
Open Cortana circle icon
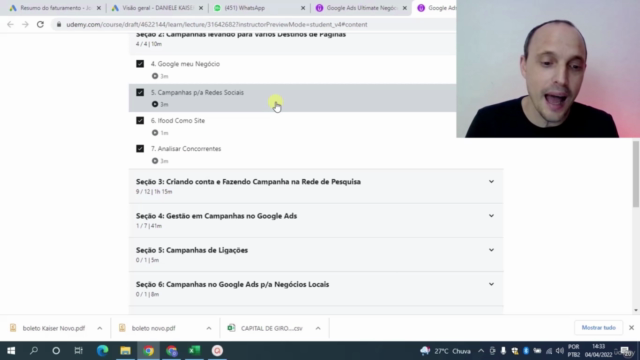(56, 351)
